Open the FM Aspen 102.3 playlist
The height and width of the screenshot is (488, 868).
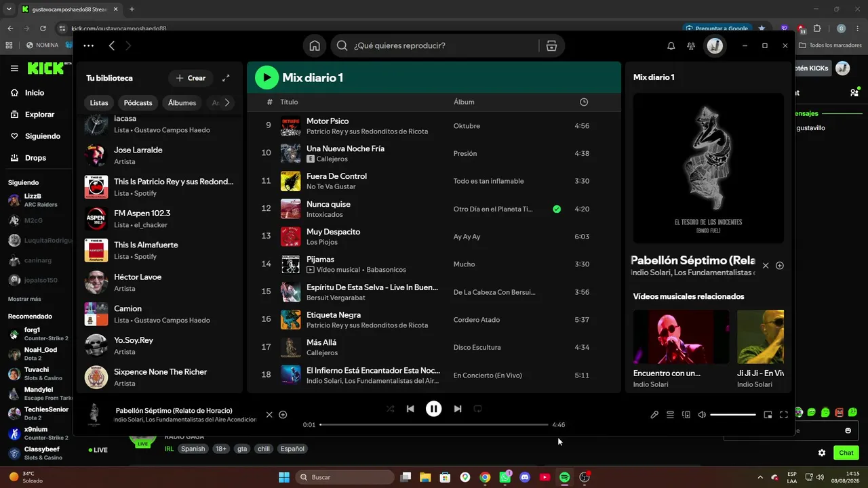coord(159,218)
